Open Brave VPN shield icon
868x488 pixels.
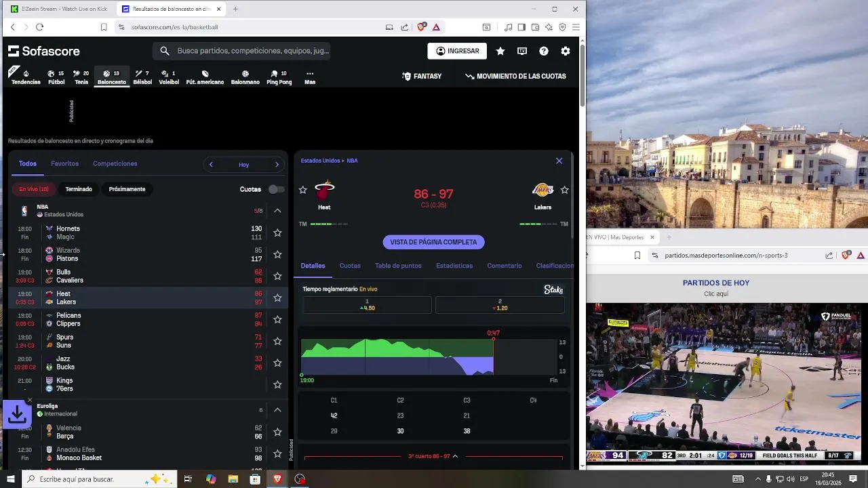[x=562, y=27]
